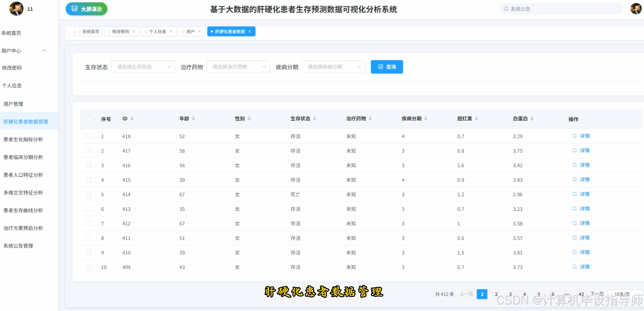Viewport: 644px width, 311px height.
Task: Open the top-right user avatar
Action: click(636, 9)
